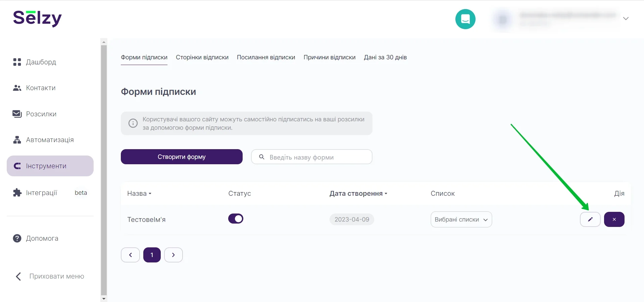Viewport: 644px width, 302px height.
Task: Click the sidebar vertical scrollbar thumb
Action: (104, 170)
